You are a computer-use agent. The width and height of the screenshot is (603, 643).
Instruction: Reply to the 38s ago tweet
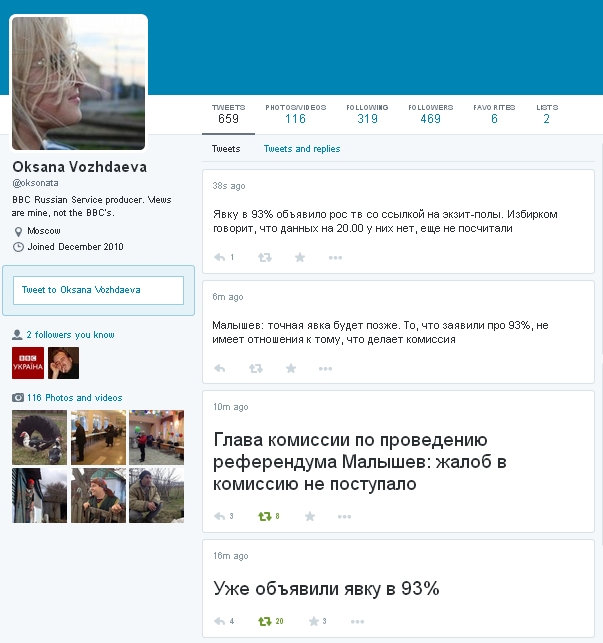pos(220,257)
